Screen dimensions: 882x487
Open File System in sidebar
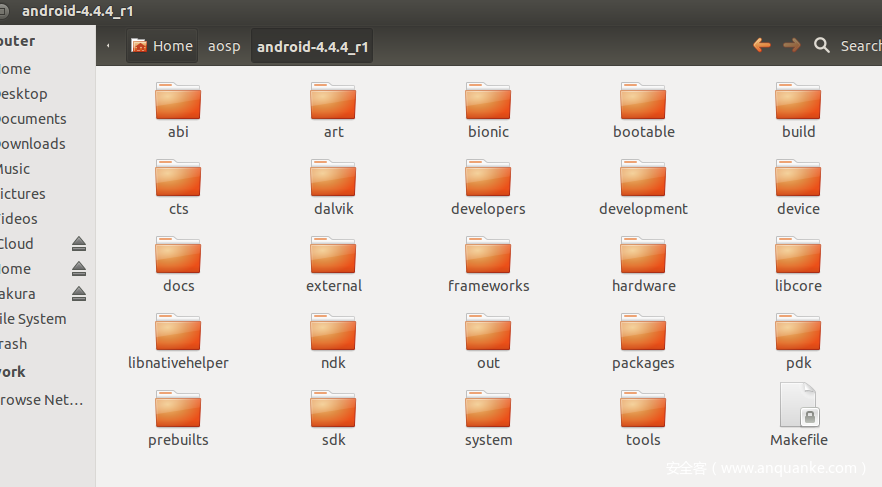(33, 319)
